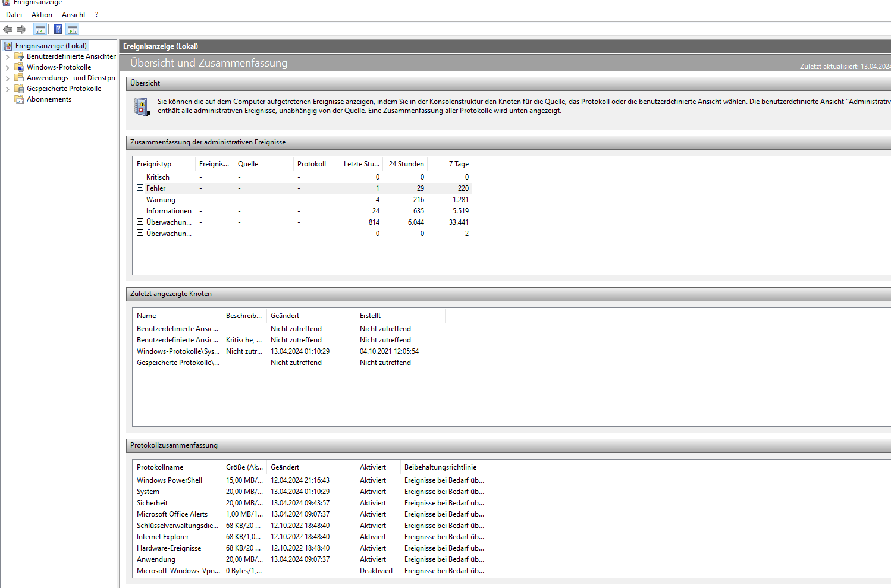Expand the Überwachun... row with 33.441 events
This screenshot has height=588, width=891.
[140, 222]
